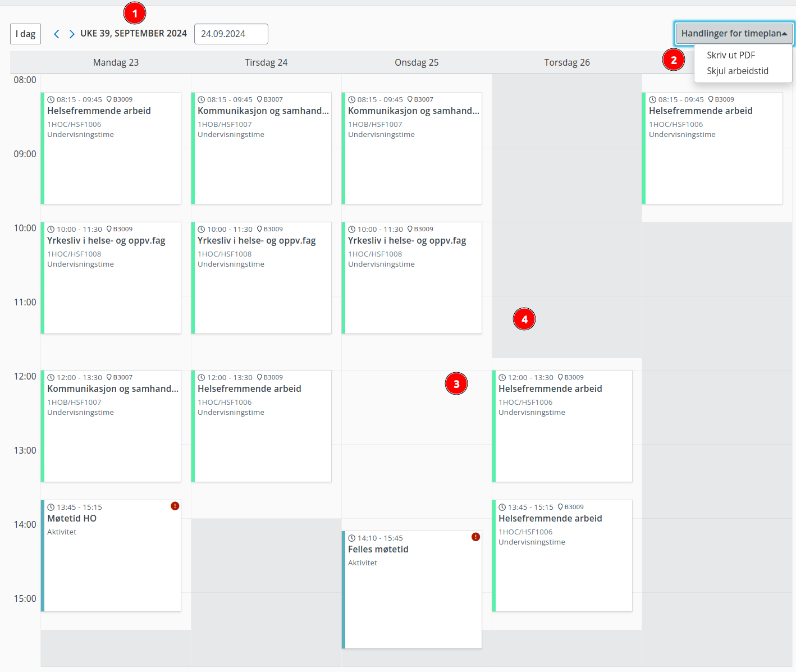
Task: Click clock icon on Friday 08:15 lesson
Action: point(652,100)
